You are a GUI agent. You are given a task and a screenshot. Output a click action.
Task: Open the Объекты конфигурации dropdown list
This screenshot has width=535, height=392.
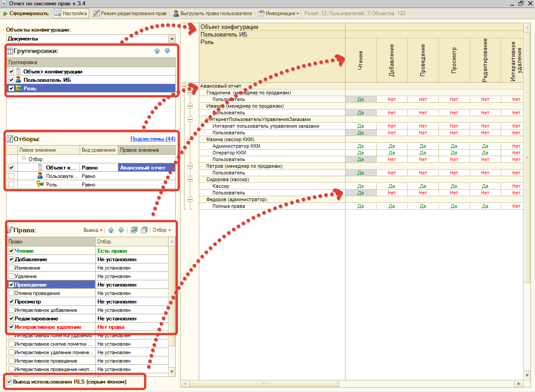(172, 39)
